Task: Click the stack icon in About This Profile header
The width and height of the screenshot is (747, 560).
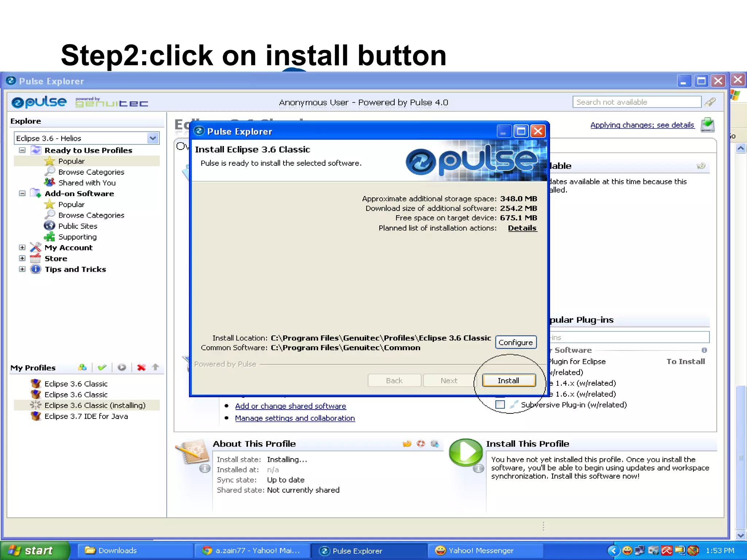Action: (x=434, y=444)
